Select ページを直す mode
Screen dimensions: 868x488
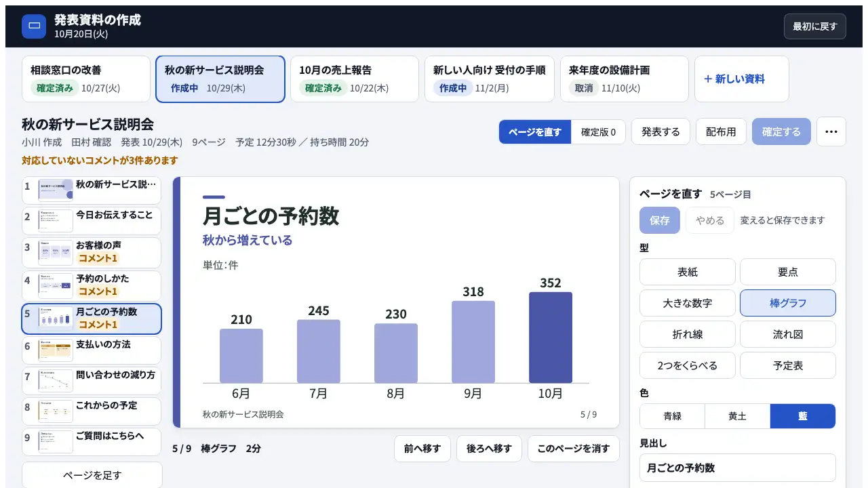535,131
